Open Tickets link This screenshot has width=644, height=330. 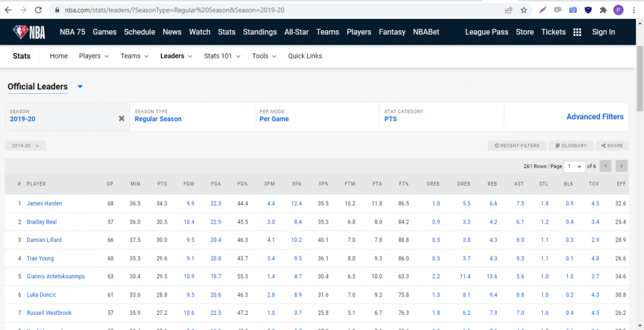pos(553,32)
